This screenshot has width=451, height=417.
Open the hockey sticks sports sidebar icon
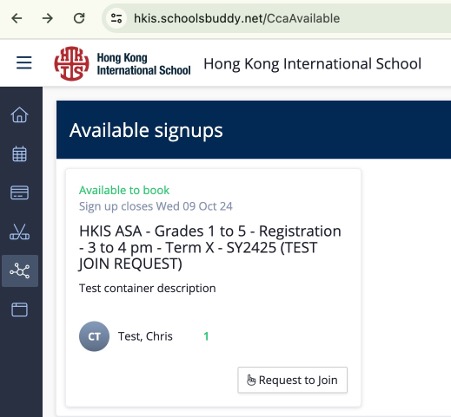click(20, 232)
